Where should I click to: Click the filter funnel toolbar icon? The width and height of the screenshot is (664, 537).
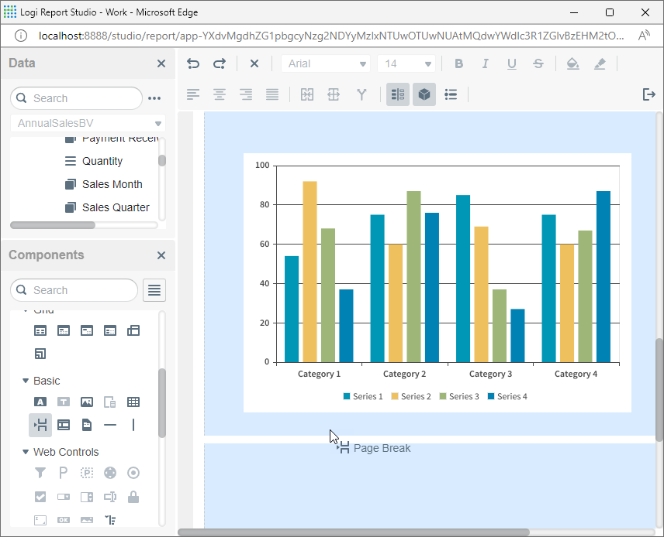[361, 95]
